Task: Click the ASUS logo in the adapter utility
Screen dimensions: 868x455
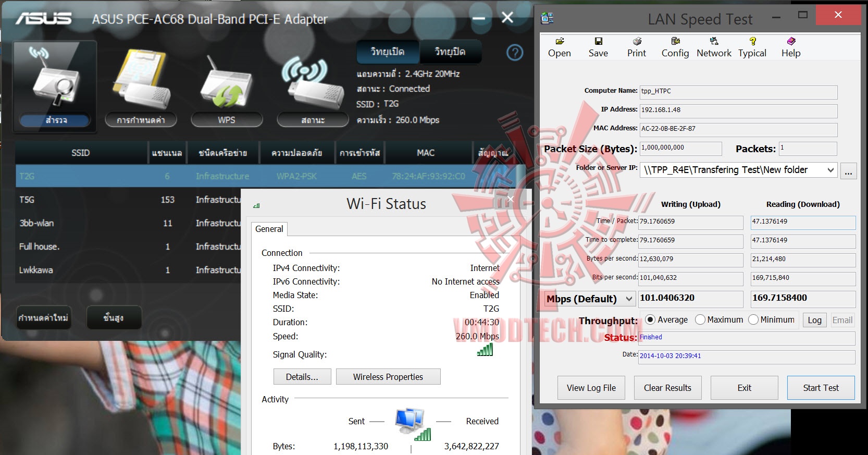Action: 43,19
